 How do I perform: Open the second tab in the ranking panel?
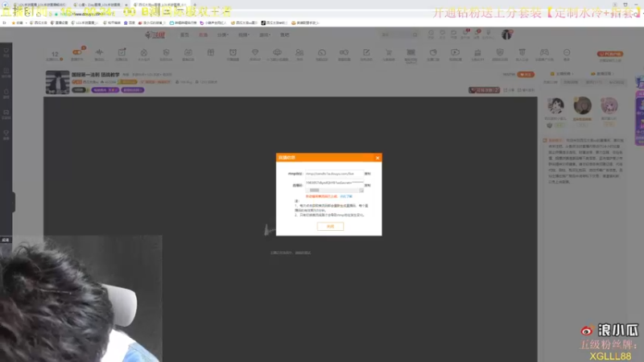pos(571,83)
